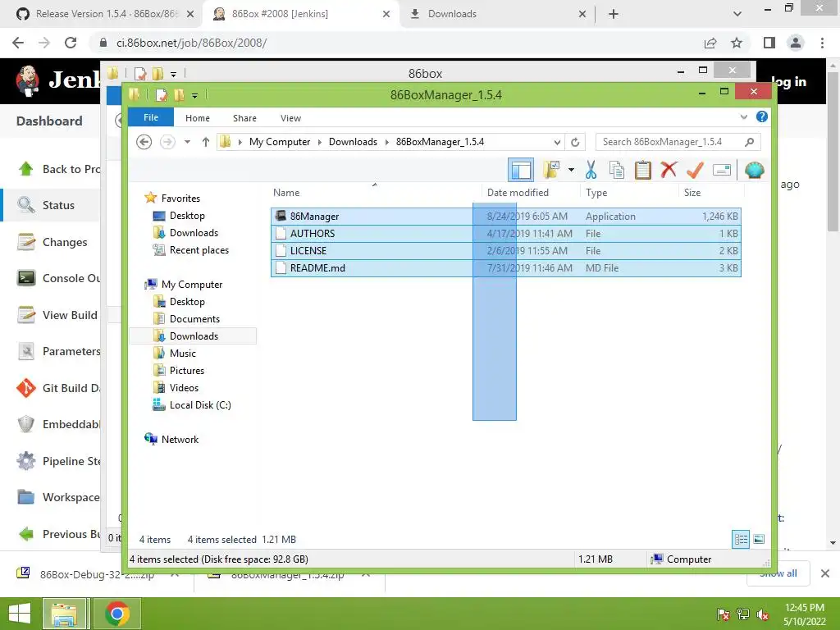840x630 pixels.
Task: Sort files by Date modified column
Action: point(518,192)
